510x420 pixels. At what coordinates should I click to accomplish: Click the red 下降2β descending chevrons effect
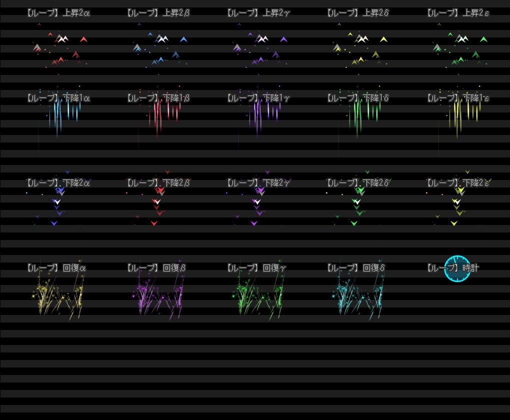coord(157,200)
